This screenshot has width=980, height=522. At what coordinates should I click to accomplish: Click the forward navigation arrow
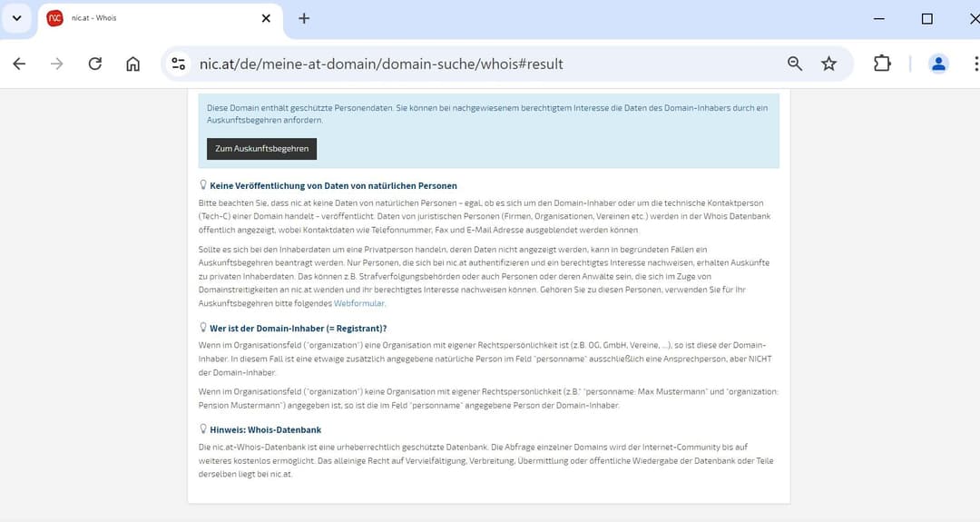tap(57, 64)
